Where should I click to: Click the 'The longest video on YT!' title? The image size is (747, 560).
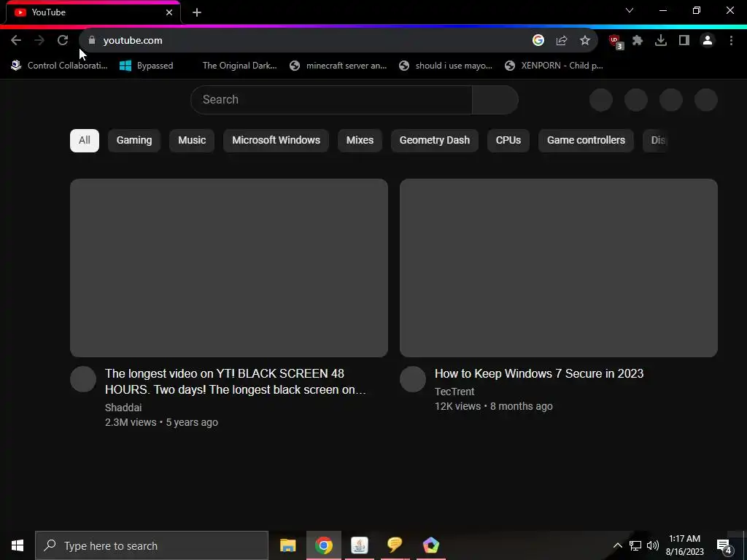point(236,381)
